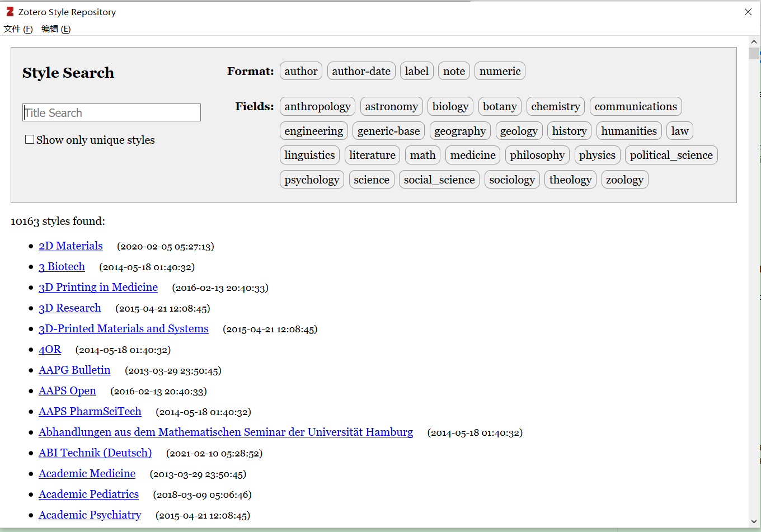
Task: Open the Academic Psychiatry style link
Action: (90, 515)
